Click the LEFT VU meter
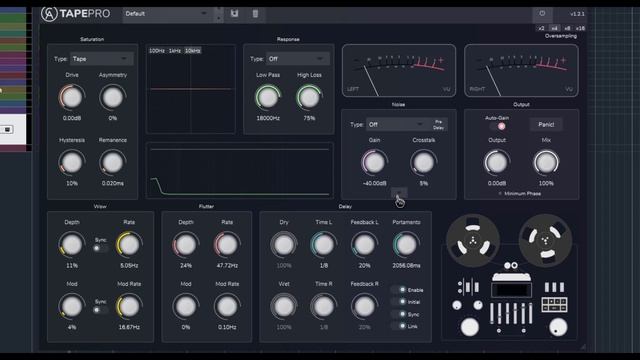This screenshot has width=640, height=360. point(399,71)
